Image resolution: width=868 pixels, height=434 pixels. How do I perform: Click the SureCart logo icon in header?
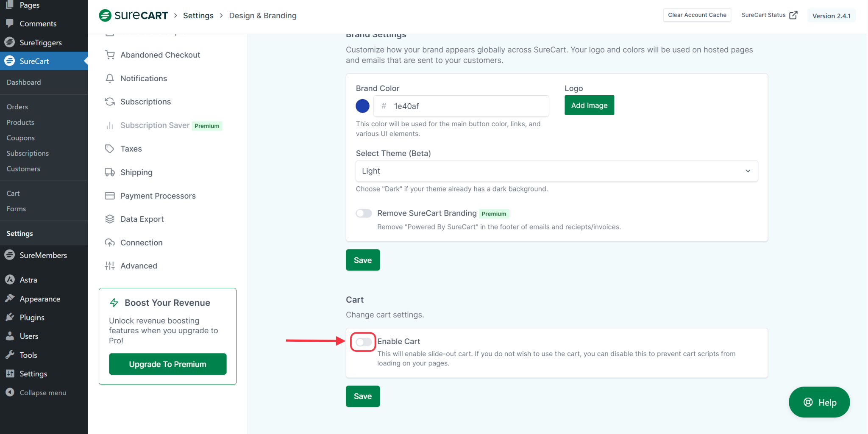(105, 16)
